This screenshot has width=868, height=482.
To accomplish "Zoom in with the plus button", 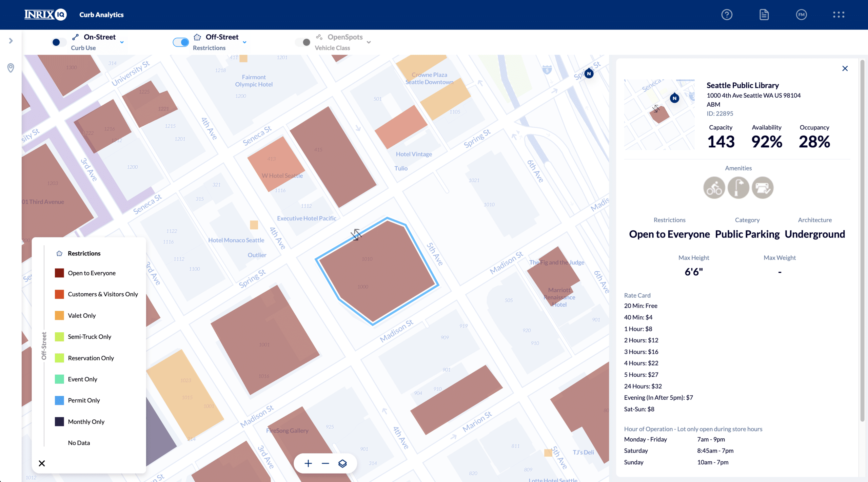I will (x=308, y=463).
